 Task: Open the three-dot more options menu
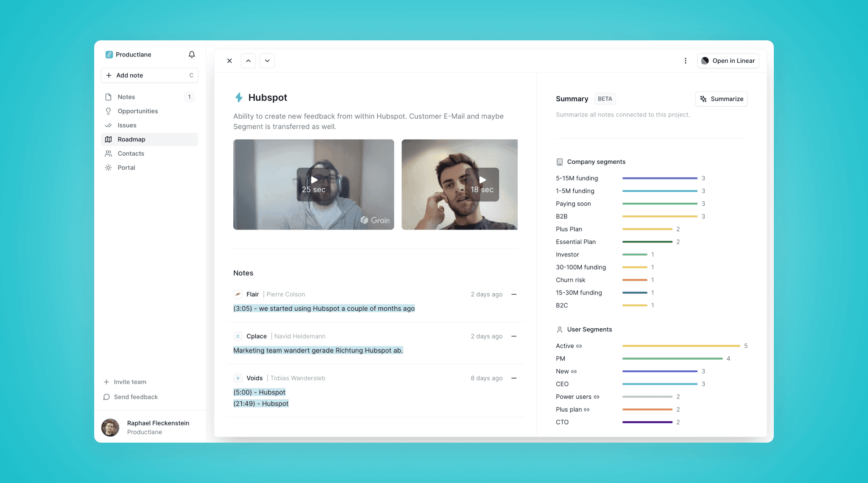coord(685,61)
